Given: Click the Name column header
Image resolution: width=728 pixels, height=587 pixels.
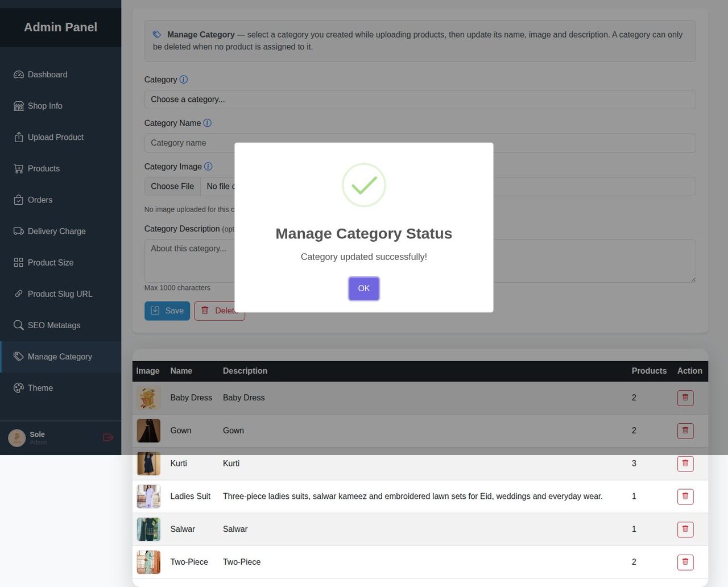Looking at the screenshot, I should (181, 371).
